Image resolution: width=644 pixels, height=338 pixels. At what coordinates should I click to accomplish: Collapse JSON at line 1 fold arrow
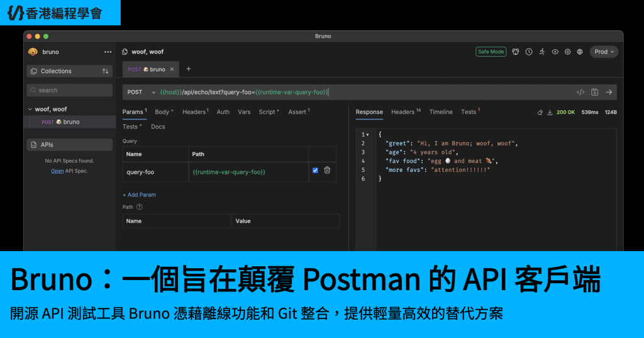(367, 135)
